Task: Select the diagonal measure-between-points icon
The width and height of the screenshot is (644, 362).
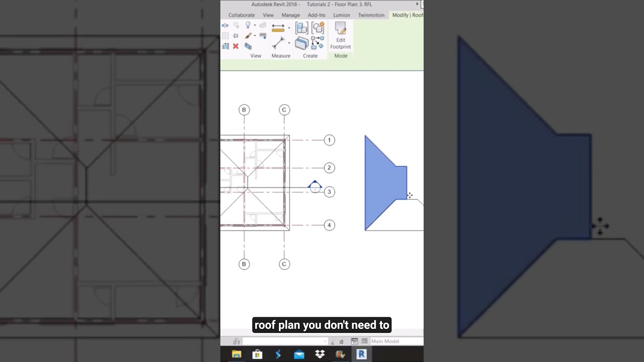Action: point(278,43)
